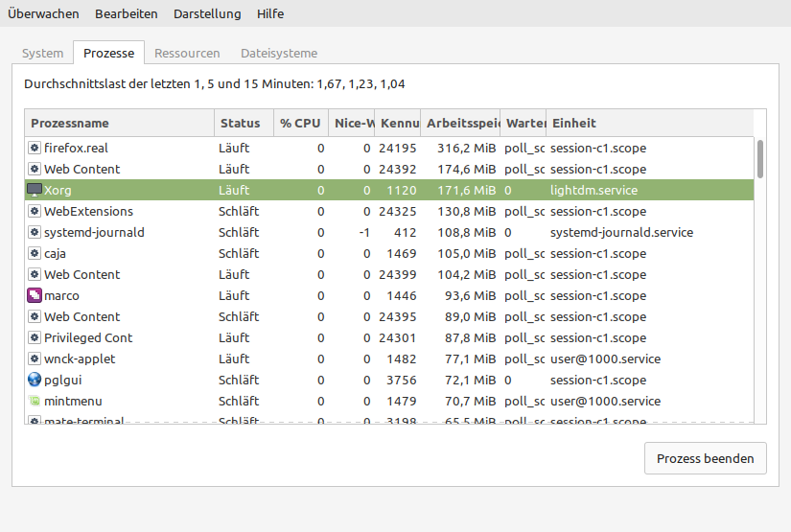Screen dimensions: 791x532
Task: Click the wnck-applet process icon
Action: (35, 359)
